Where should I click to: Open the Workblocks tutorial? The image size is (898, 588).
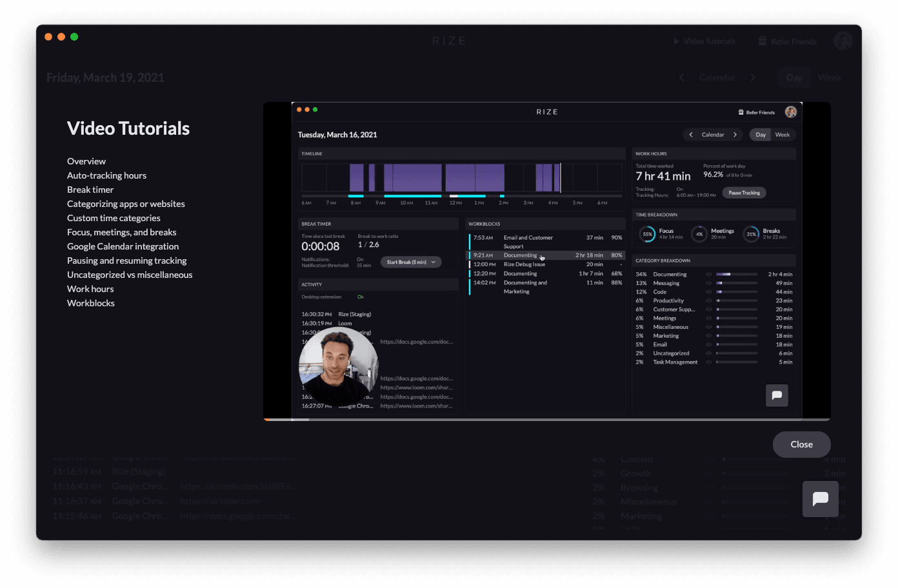90,302
